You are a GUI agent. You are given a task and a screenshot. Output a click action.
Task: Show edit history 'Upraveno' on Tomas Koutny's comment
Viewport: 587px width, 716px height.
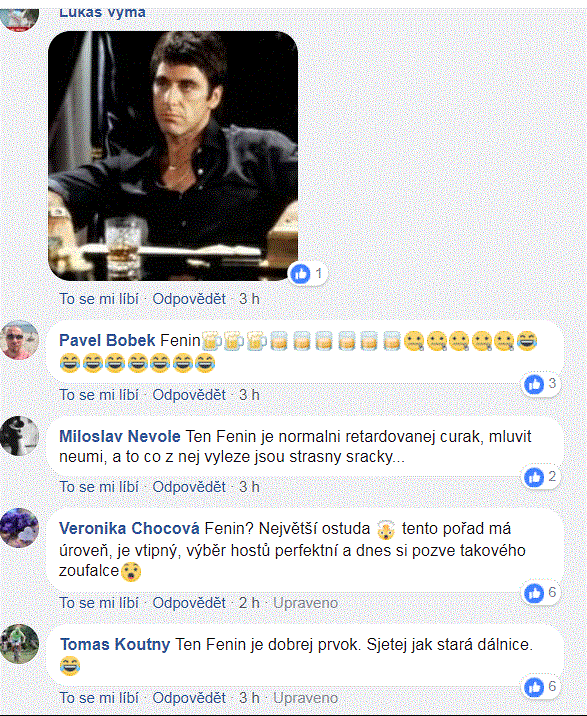[x=306, y=698]
